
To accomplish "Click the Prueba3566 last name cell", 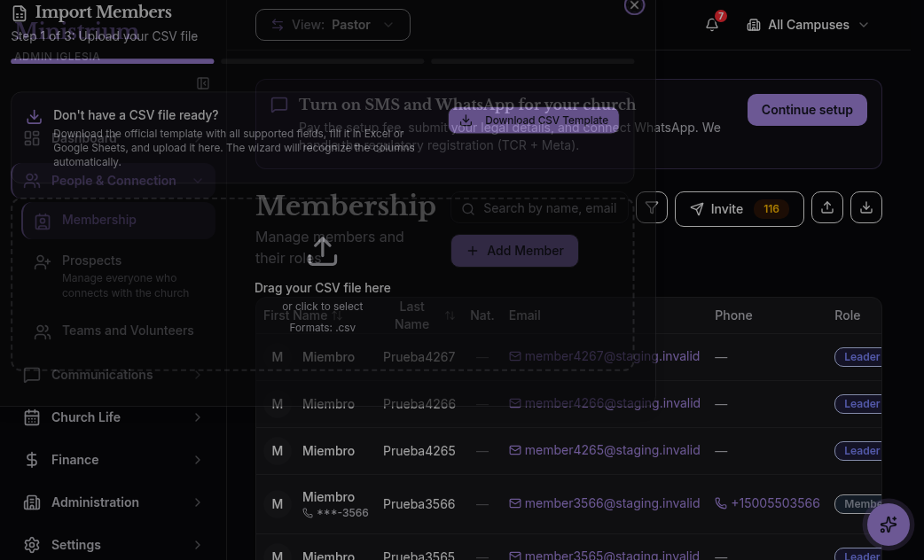I will pos(419,504).
